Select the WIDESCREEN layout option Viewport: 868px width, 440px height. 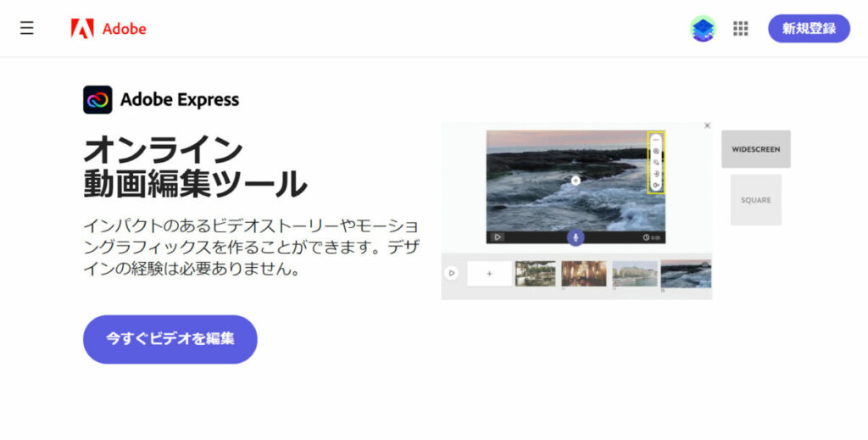pyautogui.click(x=755, y=149)
